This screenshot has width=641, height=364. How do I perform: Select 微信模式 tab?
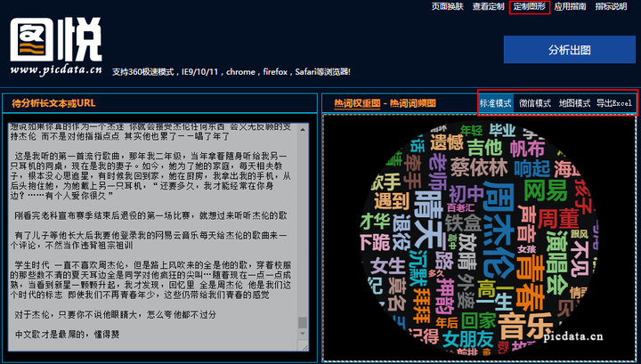click(x=535, y=103)
